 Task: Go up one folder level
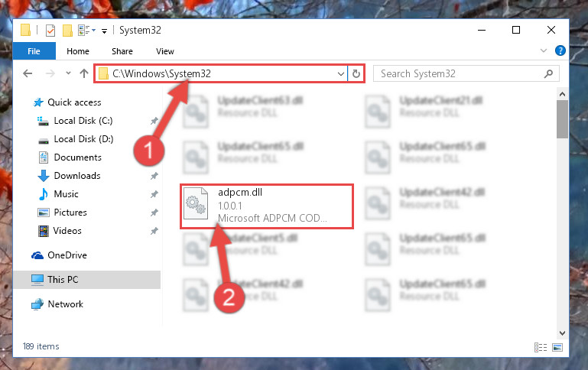[x=84, y=73]
